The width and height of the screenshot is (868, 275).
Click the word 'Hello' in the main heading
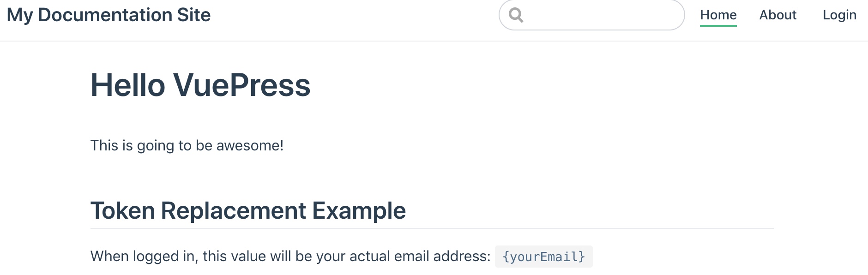tap(128, 85)
